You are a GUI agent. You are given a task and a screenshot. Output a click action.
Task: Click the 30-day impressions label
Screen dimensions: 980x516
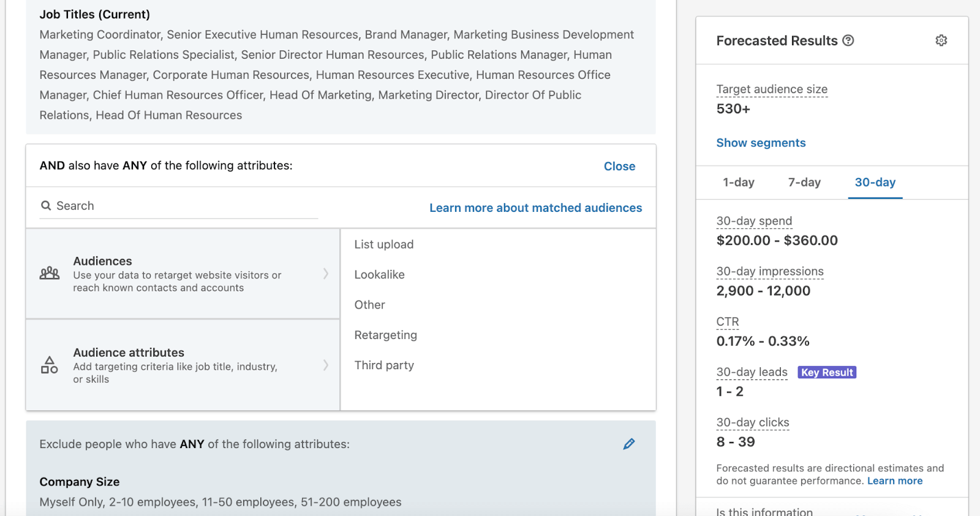coord(770,271)
